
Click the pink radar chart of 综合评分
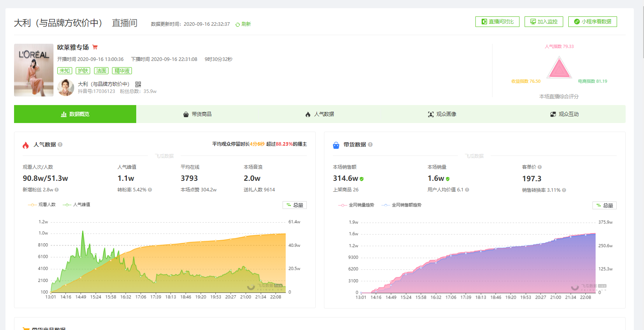pos(559,68)
